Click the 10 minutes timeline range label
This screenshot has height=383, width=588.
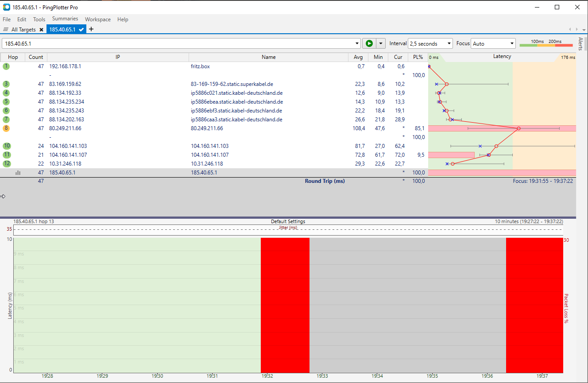coord(529,221)
